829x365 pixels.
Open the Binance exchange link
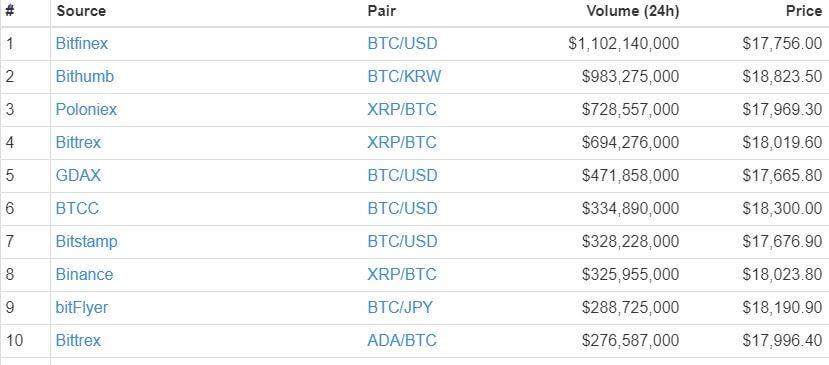pos(84,274)
